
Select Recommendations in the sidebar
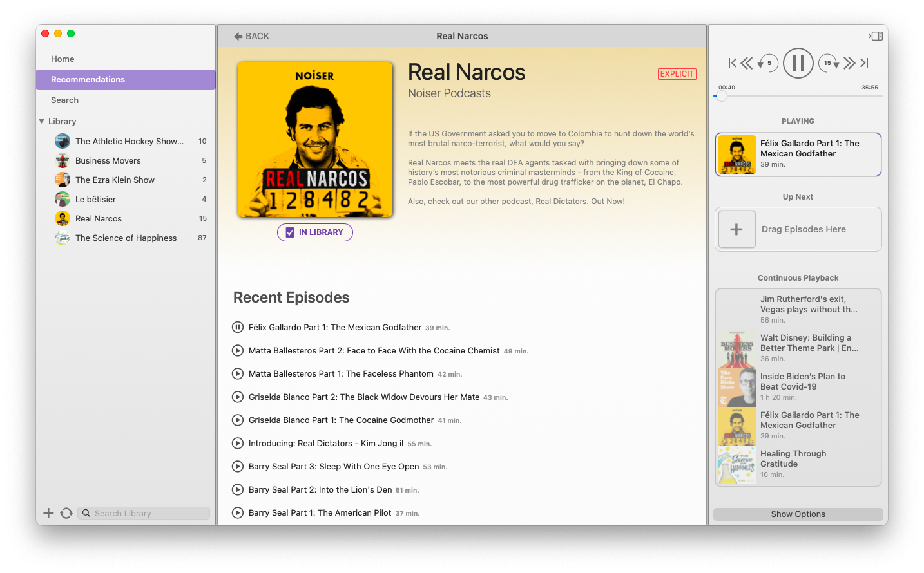pyautogui.click(x=126, y=79)
